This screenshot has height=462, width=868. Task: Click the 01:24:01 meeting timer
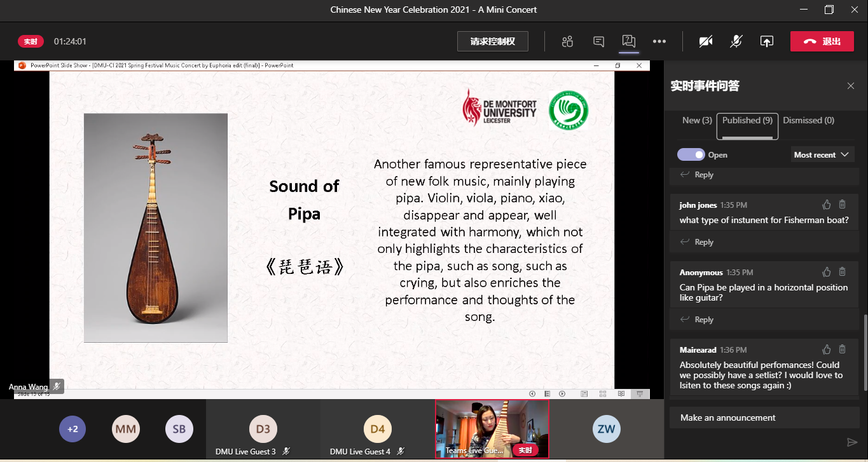tap(70, 41)
